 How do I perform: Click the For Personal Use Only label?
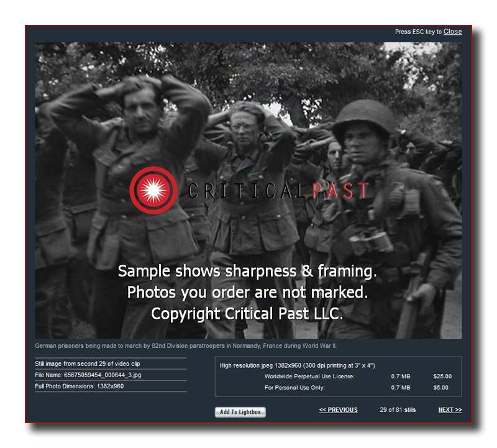click(x=294, y=388)
